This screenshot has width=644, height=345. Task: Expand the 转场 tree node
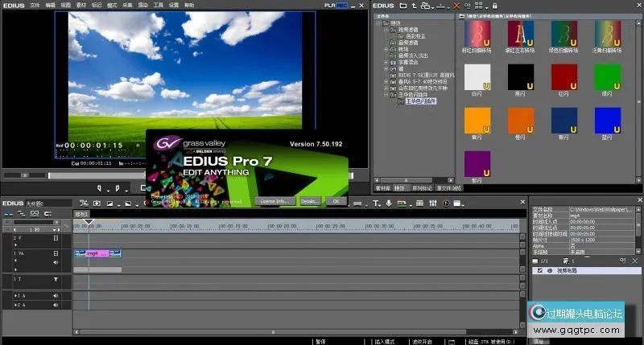pos(387,47)
